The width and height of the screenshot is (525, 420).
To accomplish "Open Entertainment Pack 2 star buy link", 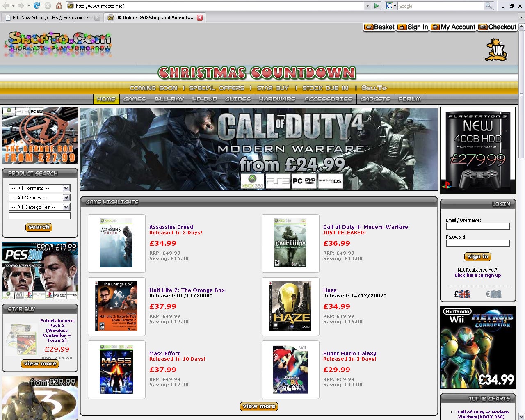I will 57,331.
